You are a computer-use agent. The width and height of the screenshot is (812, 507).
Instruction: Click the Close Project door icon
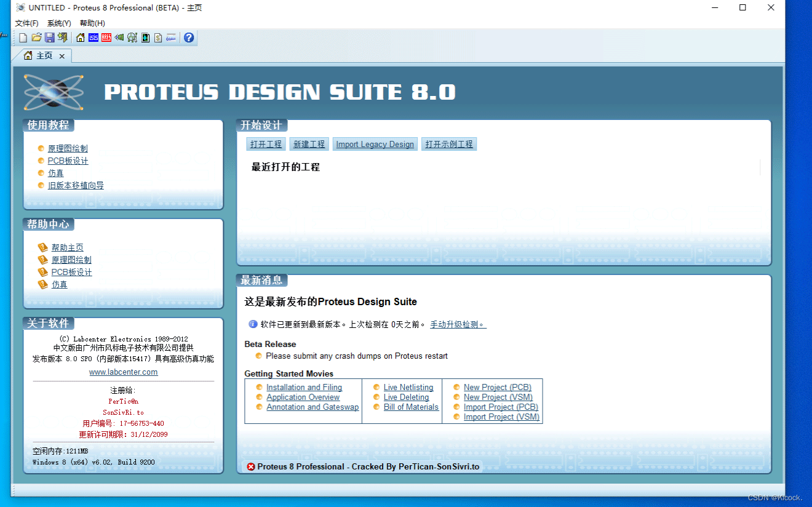62,38
